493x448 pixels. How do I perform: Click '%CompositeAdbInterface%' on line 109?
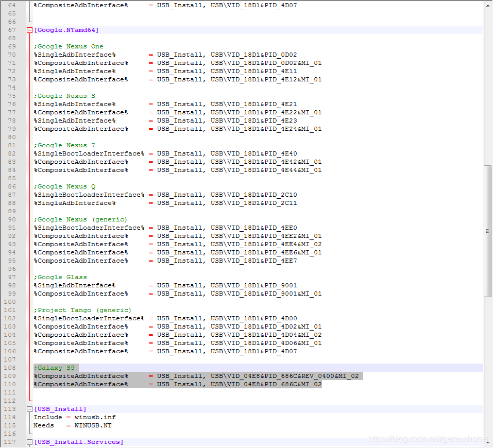point(81,376)
